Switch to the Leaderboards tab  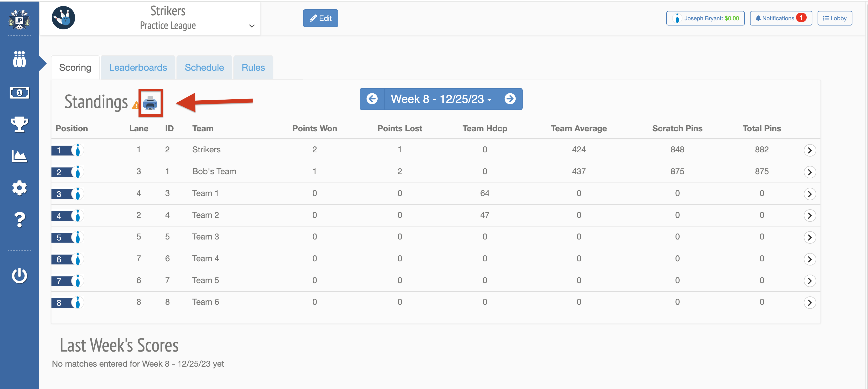pyautogui.click(x=138, y=68)
